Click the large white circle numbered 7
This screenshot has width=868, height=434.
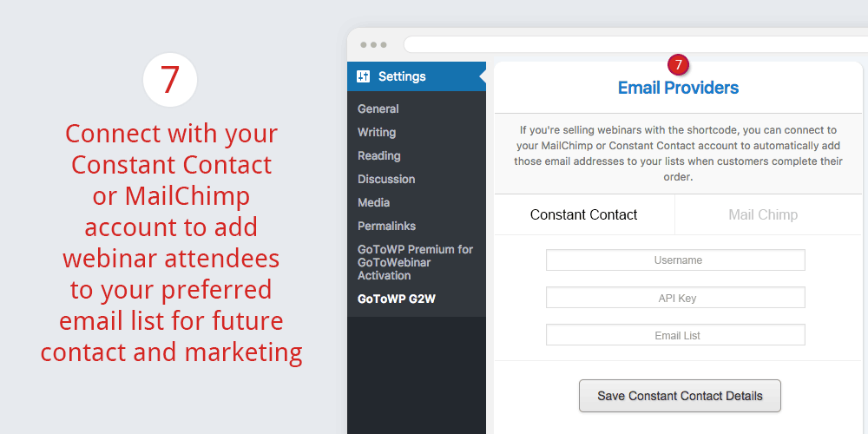coord(170,80)
